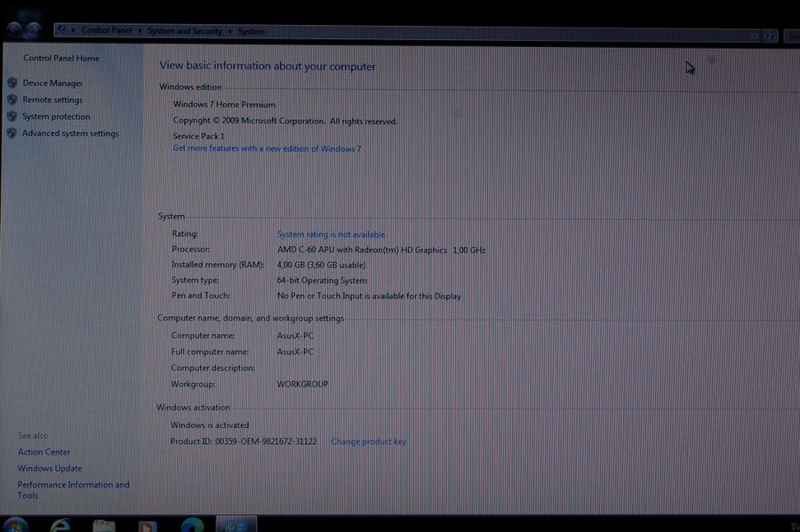Open the Windows Start menu orb
800x532 pixels.
click(x=15, y=524)
